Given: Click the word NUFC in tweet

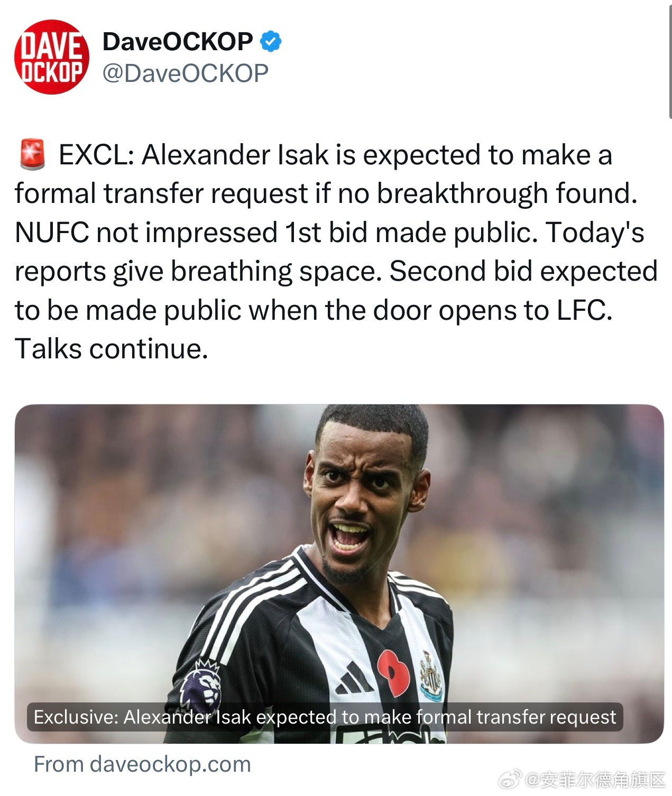Looking at the screenshot, I should click(x=52, y=233).
